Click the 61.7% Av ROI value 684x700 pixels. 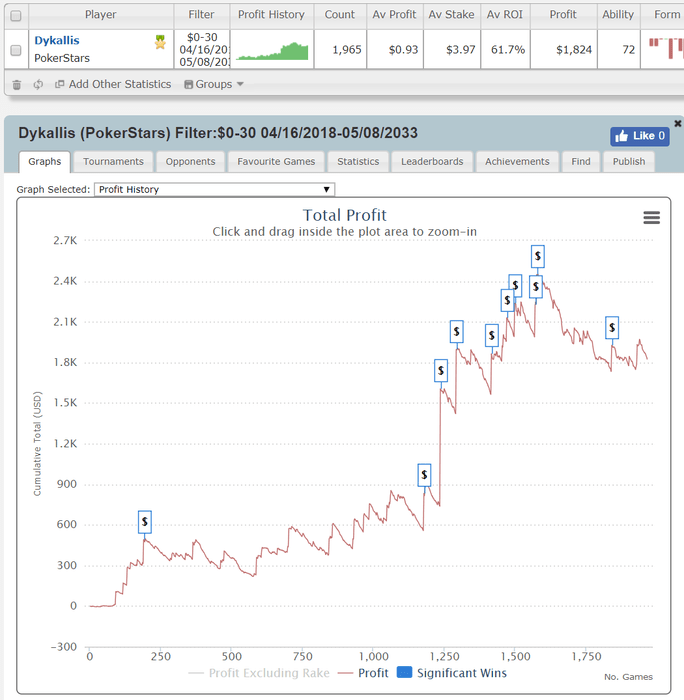click(x=508, y=50)
